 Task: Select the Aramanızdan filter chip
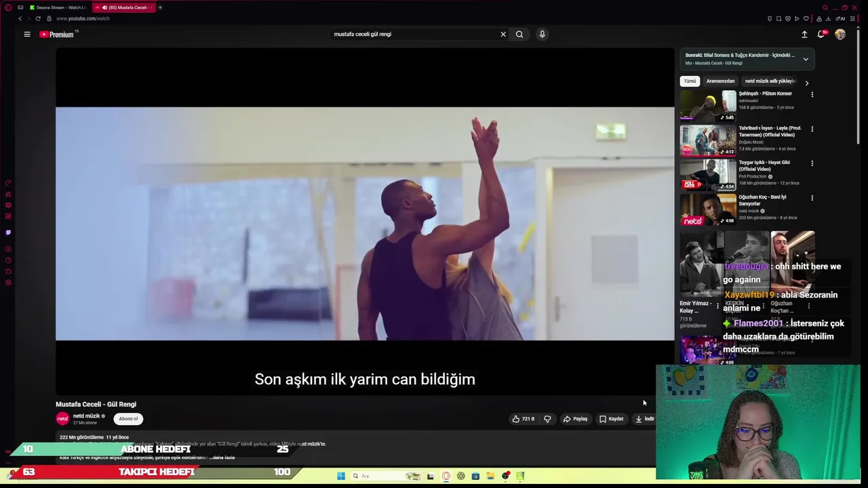point(720,81)
